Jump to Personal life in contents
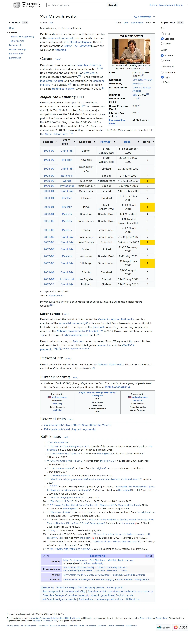 (15, 45)
